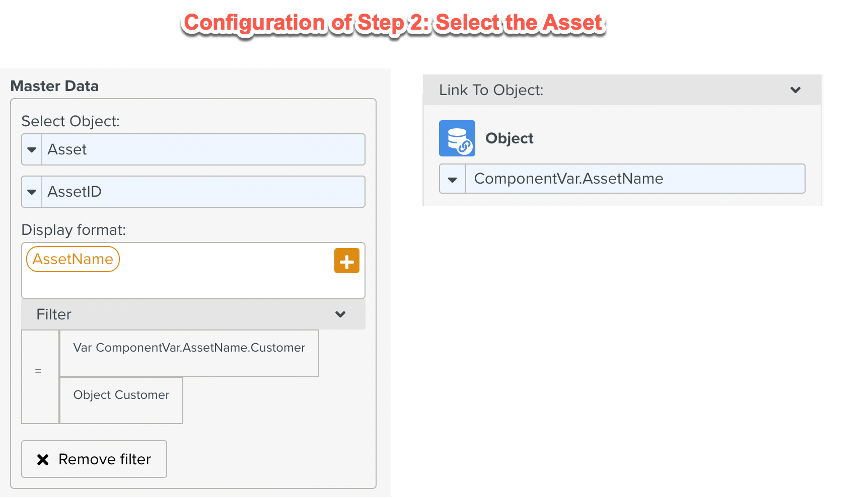Click the equals operator in filter
The width and height of the screenshot is (868, 498).
[x=38, y=371]
